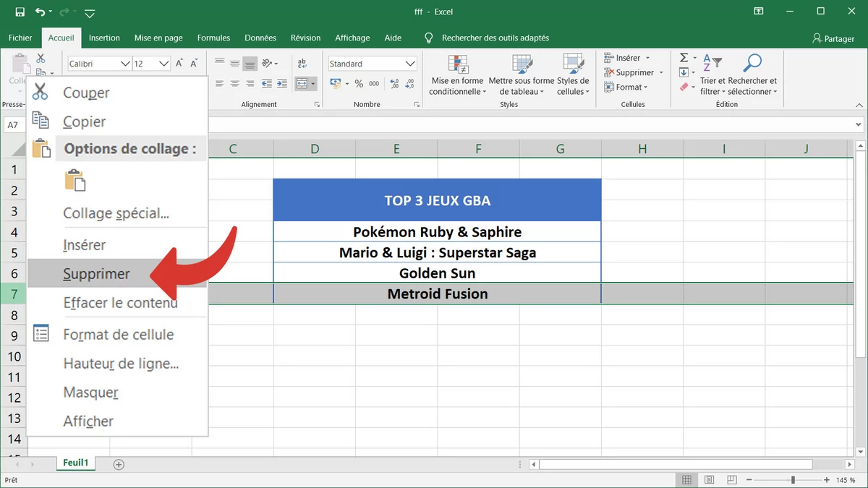Open Mettre sous forme de tableau menu
Image resolution: width=868 pixels, height=488 pixels.
[522, 75]
